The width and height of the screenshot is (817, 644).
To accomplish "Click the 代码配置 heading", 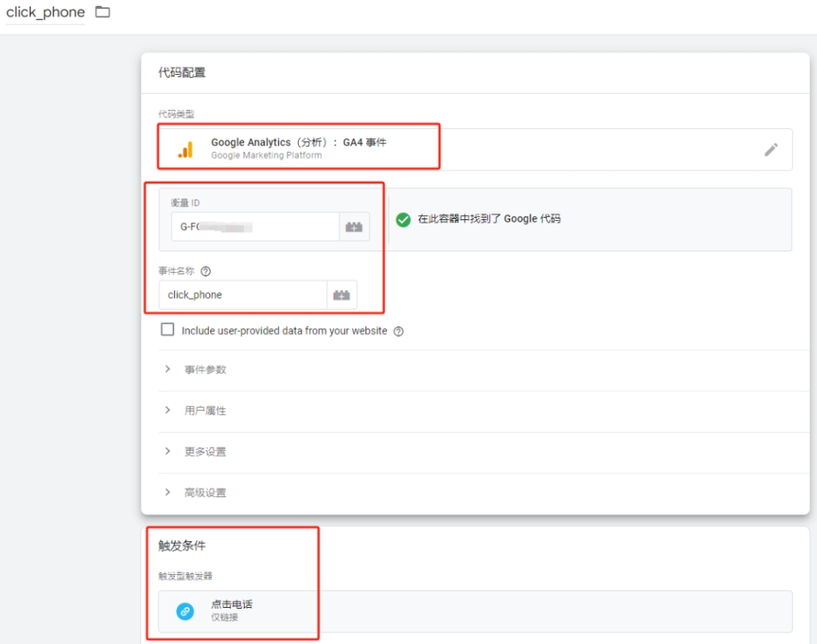I will (181, 72).
